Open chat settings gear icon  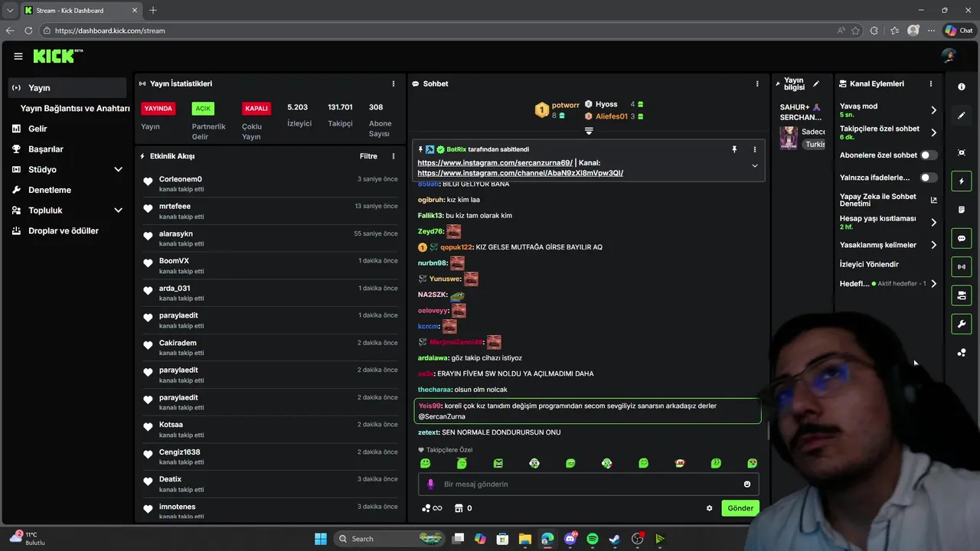coord(709,508)
